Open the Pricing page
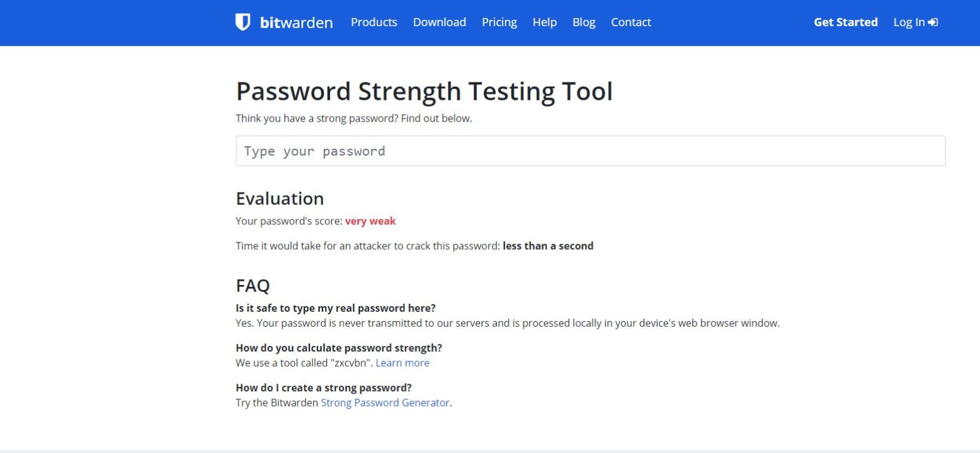 (x=499, y=22)
